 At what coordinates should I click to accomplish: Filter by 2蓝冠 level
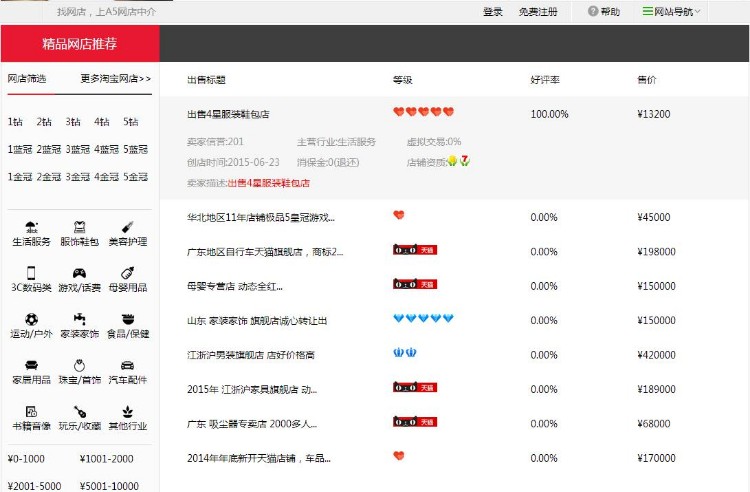coord(48,149)
